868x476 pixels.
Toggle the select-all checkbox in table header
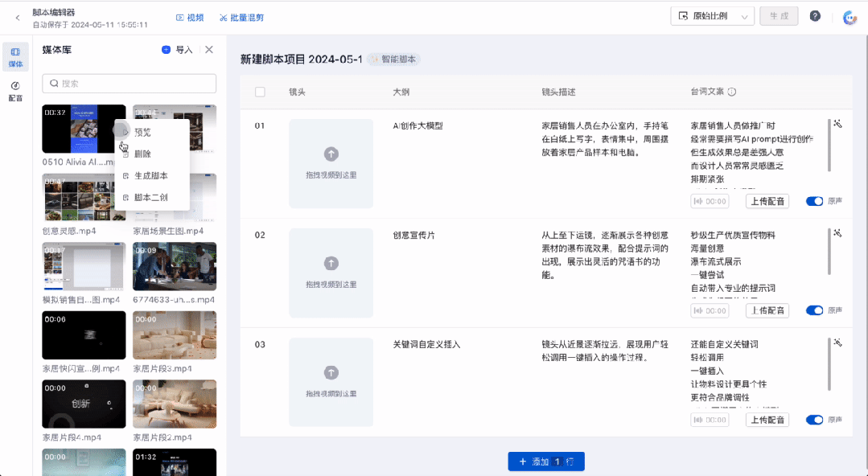[x=260, y=92]
